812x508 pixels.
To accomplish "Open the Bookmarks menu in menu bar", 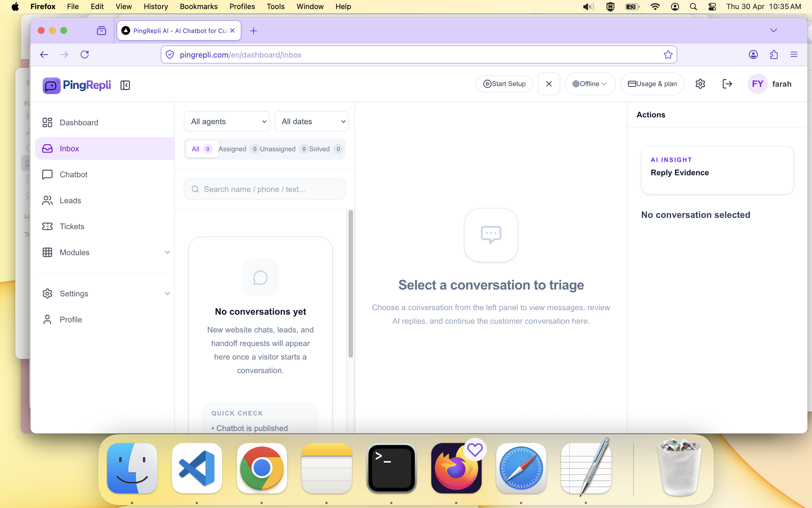I will tap(199, 6).
